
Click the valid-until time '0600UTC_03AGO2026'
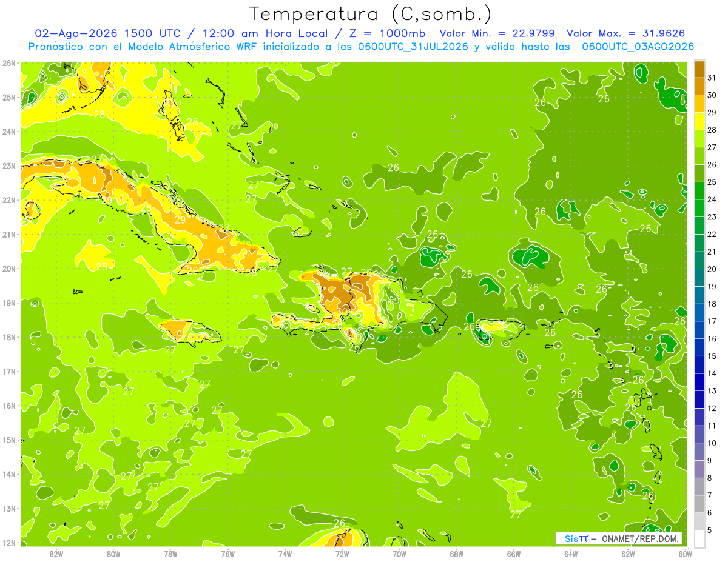638,46
